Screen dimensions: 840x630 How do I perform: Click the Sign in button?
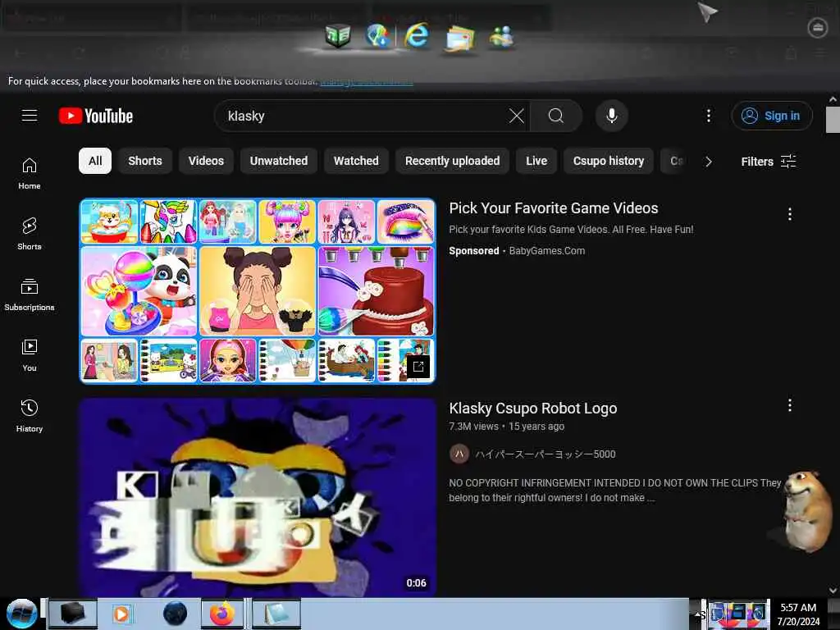771,116
